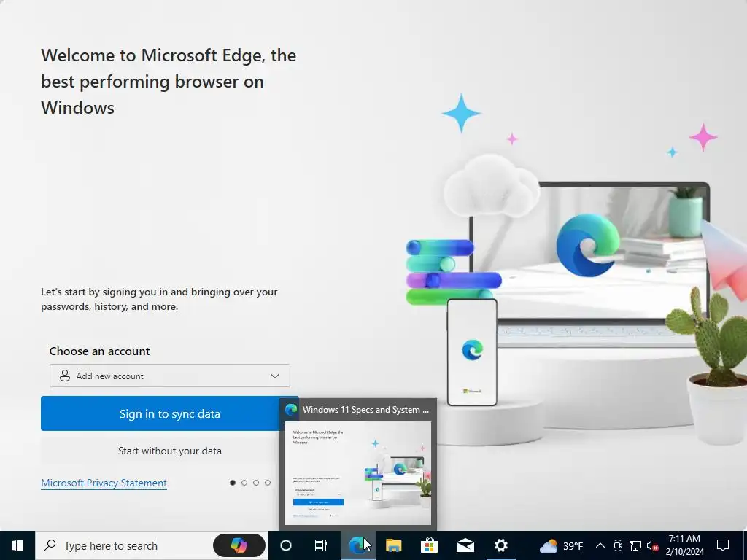The width and height of the screenshot is (747, 560).
Task: Click Edge icon in the preview popup header
Action: pos(291,410)
